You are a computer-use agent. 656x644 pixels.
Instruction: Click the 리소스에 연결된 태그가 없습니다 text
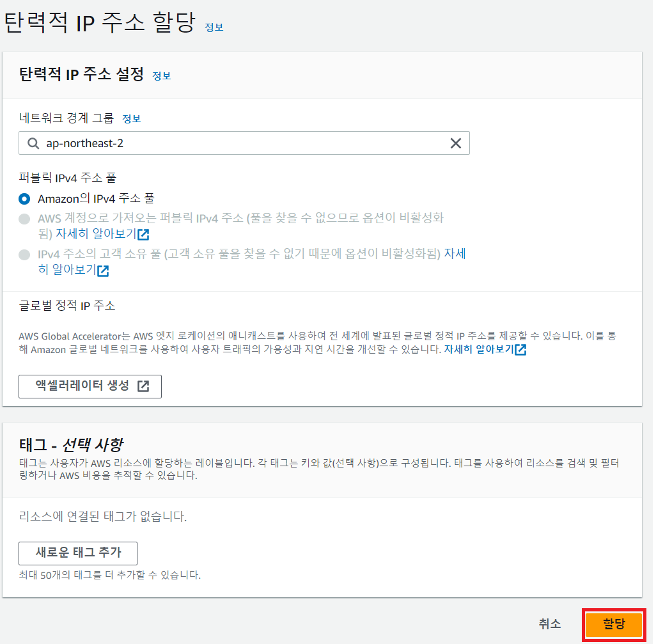point(102,516)
